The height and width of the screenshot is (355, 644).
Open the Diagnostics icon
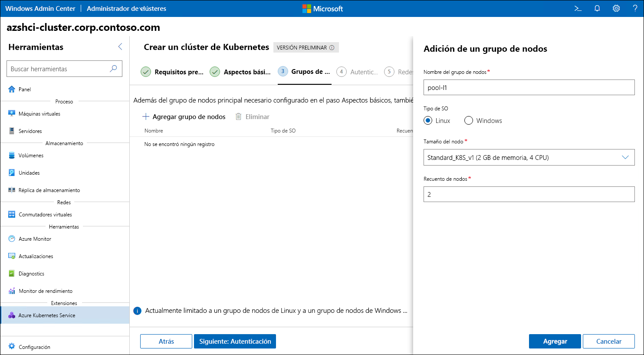pyautogui.click(x=12, y=273)
